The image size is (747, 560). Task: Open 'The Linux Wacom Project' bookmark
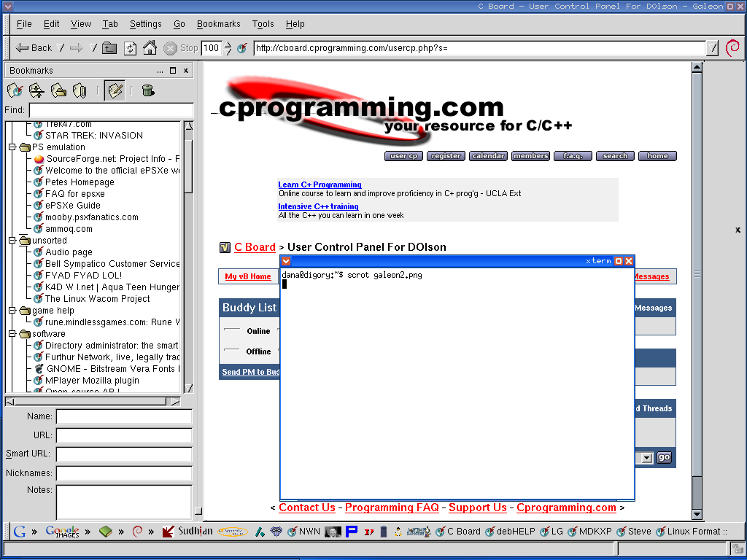tap(97, 299)
